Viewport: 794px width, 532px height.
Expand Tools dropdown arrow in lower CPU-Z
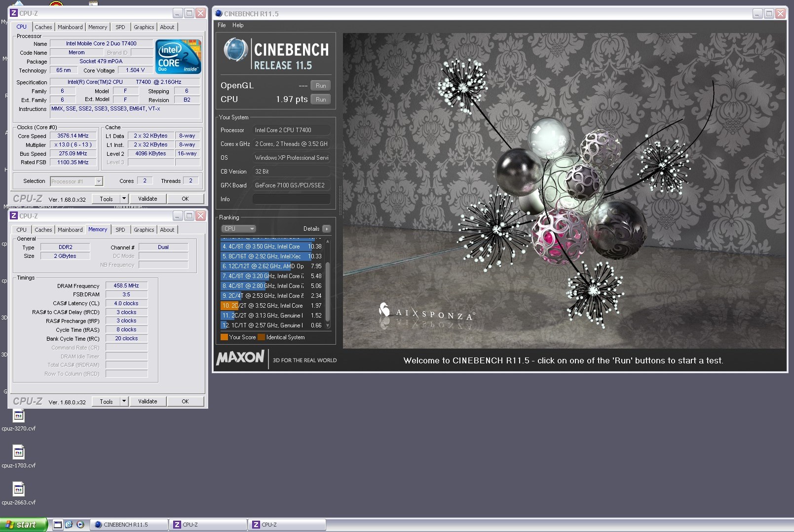tap(124, 401)
